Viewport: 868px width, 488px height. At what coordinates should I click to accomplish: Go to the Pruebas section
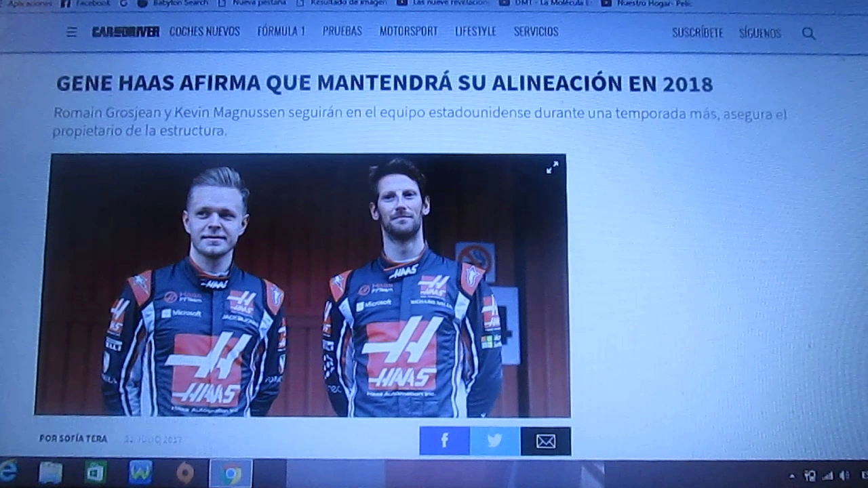click(x=342, y=31)
